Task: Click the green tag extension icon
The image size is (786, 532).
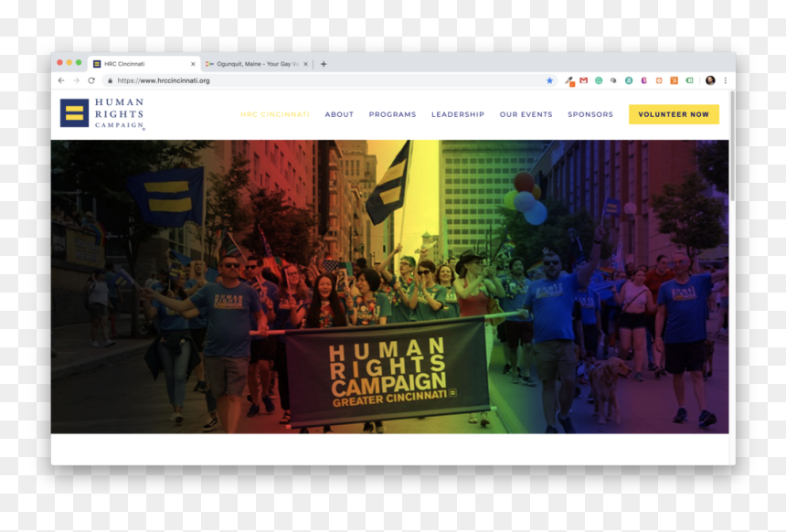Action: tap(689, 80)
